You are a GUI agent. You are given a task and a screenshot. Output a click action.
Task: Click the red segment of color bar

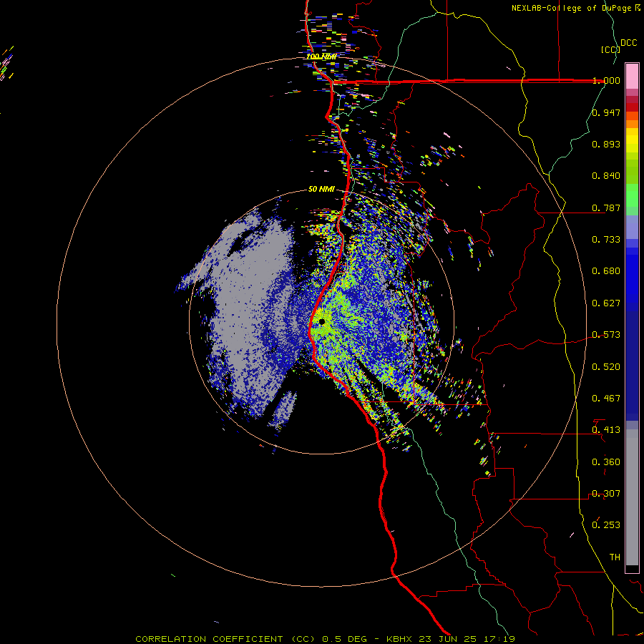632,107
